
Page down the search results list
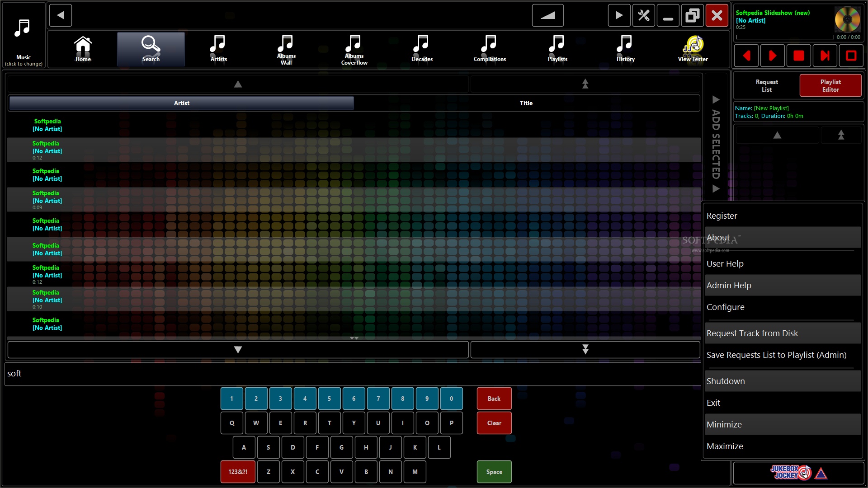tap(238, 350)
